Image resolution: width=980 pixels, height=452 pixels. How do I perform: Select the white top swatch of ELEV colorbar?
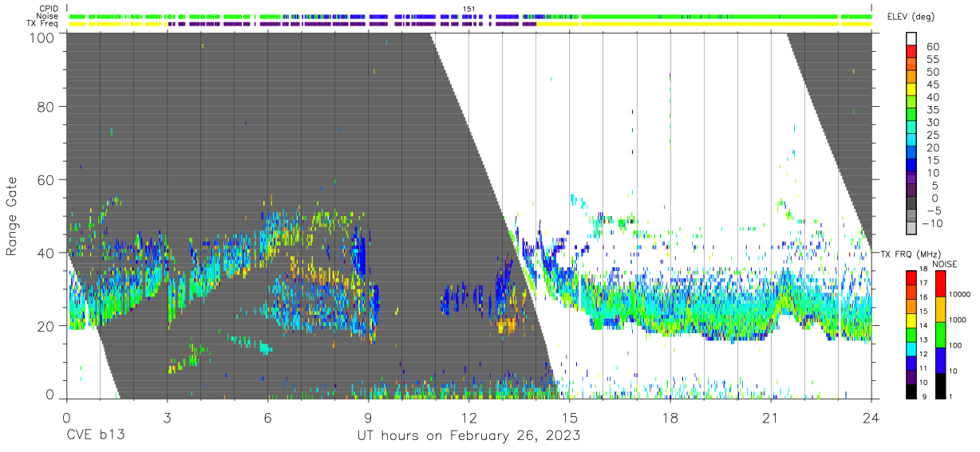tap(912, 39)
